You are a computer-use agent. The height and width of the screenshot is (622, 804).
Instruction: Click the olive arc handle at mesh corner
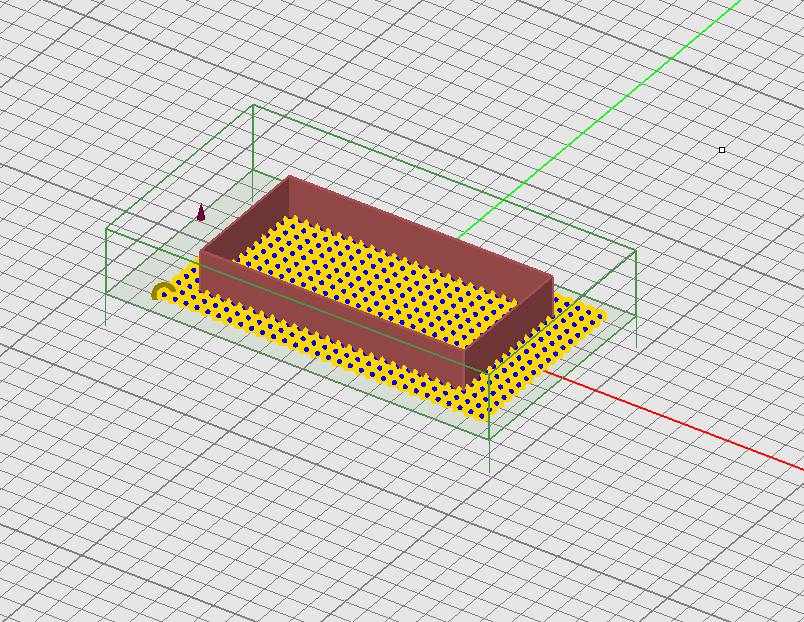point(163,291)
